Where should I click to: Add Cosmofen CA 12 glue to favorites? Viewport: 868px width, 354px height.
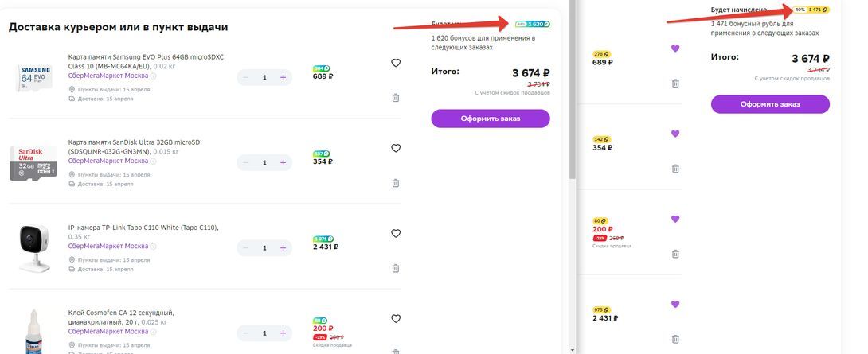(x=395, y=318)
